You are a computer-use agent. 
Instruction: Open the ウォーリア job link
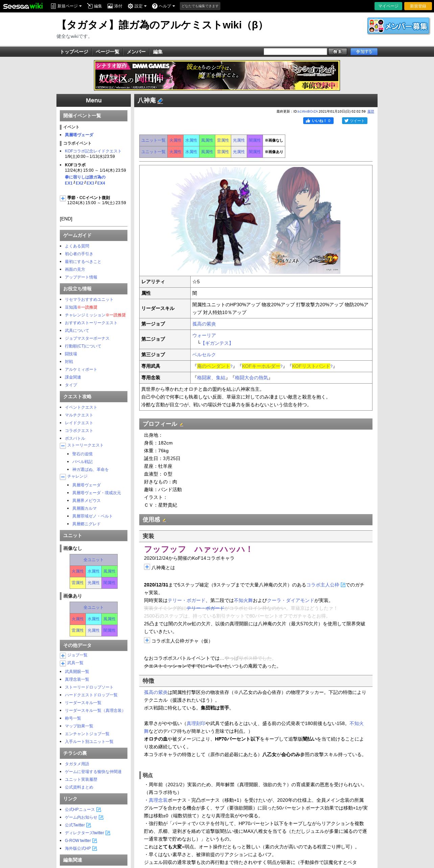[204, 335]
